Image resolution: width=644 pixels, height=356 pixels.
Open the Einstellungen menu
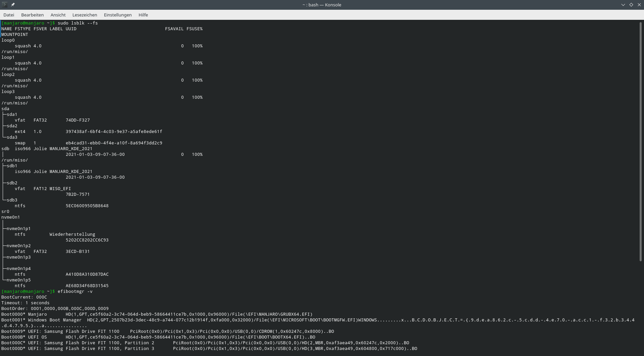118,15
